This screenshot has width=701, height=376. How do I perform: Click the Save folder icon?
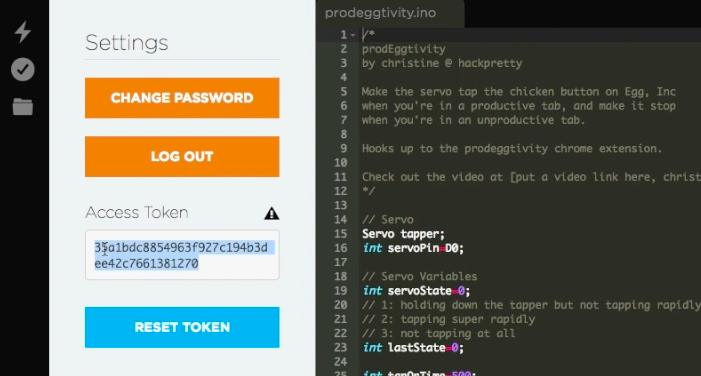coord(22,107)
